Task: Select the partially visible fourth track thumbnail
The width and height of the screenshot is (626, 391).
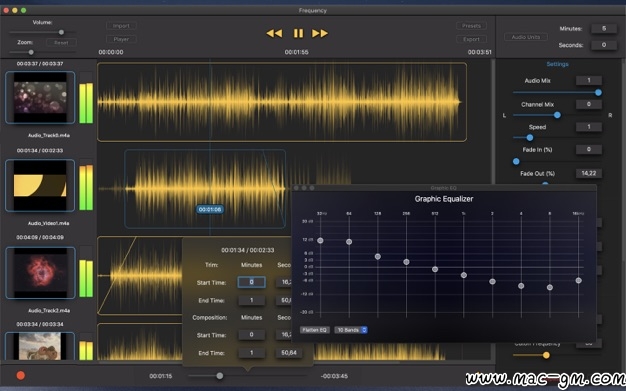Action: click(40, 346)
